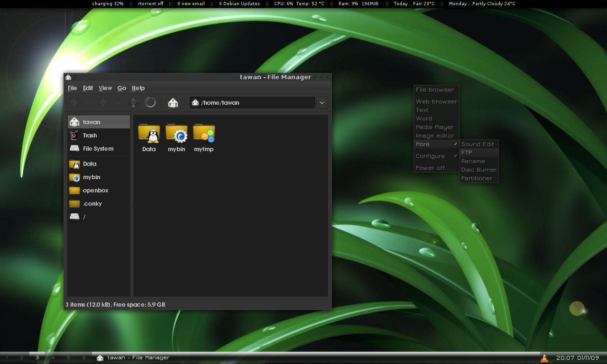This screenshot has width=607, height=364.
Task: Open the Help menu
Action: tap(138, 88)
